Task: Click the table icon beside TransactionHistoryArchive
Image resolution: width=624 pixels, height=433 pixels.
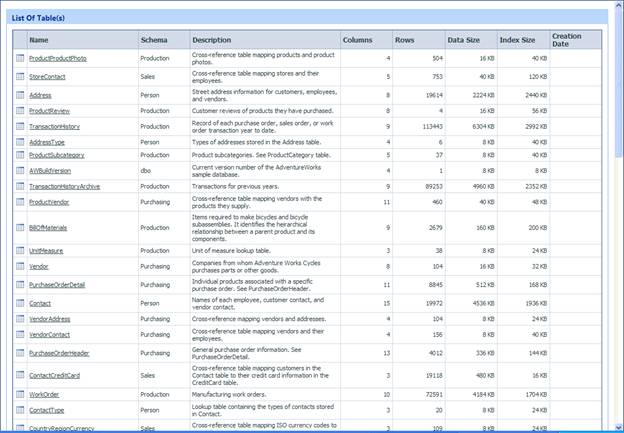Action: pyautogui.click(x=20, y=186)
